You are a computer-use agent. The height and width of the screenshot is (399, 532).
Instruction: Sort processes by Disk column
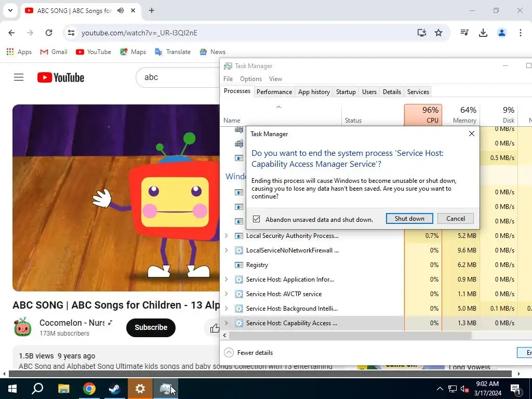pyautogui.click(x=499, y=115)
